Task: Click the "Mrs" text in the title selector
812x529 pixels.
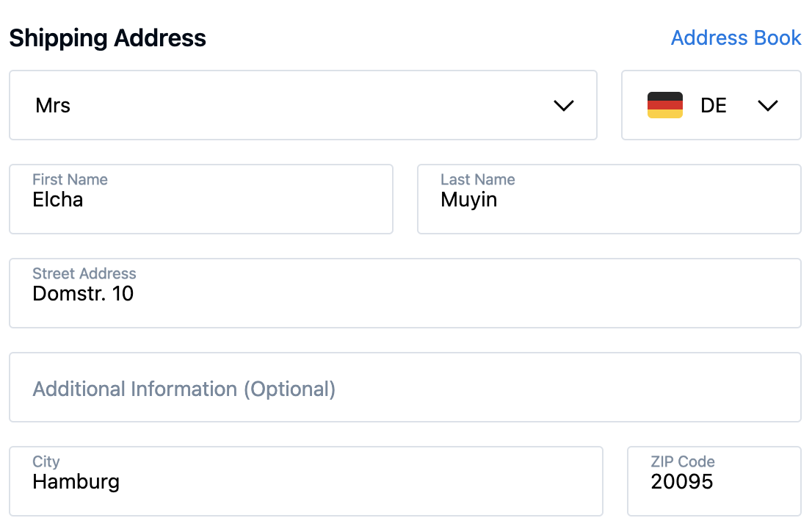Action: [x=53, y=106]
